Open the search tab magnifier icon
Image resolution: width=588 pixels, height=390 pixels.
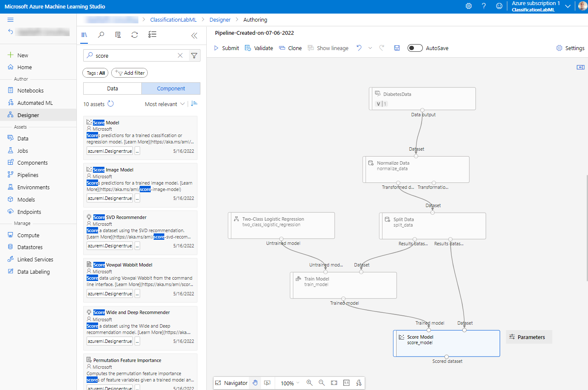pos(101,35)
